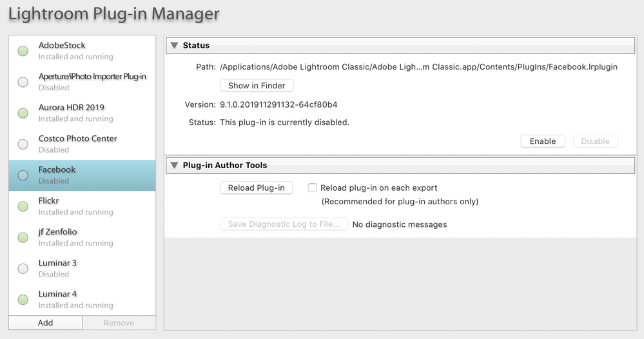The height and width of the screenshot is (339, 644).
Task: Click the Luminar 4 green status indicator
Action: point(23,300)
